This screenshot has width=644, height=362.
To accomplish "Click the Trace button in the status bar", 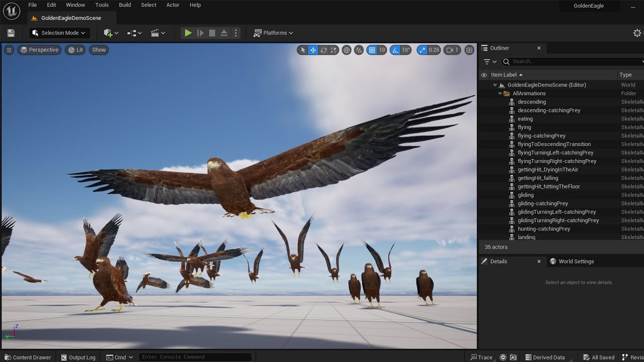I will point(481,357).
